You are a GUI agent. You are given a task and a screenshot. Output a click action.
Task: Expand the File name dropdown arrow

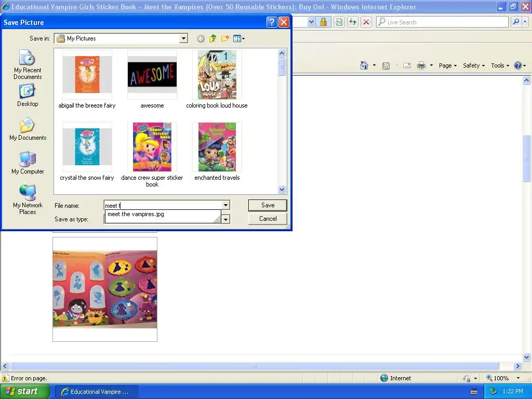(225, 205)
